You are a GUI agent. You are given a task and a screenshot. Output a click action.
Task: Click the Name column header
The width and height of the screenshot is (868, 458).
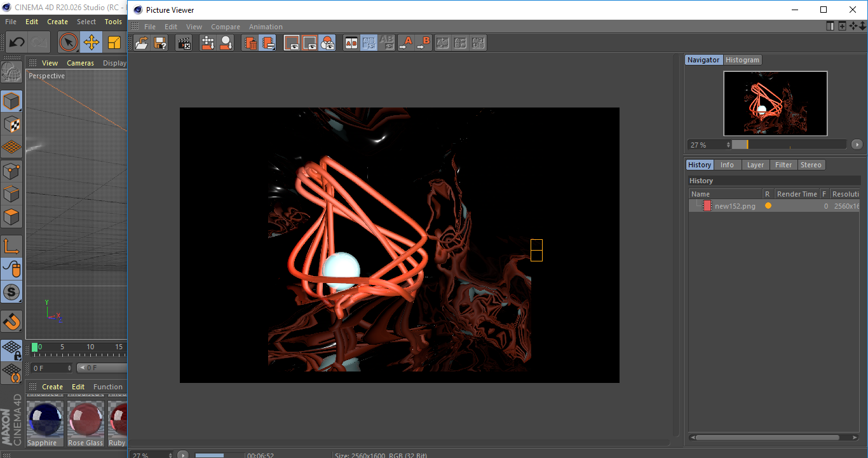pos(726,194)
